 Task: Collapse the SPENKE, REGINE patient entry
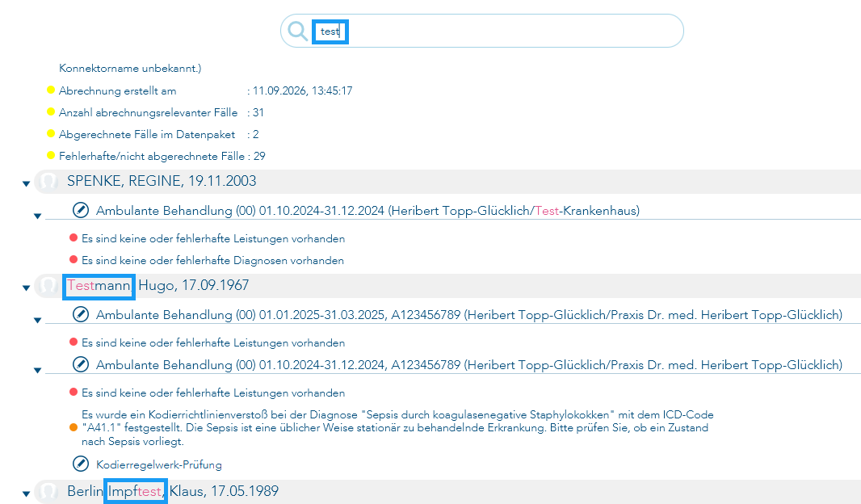point(26,183)
